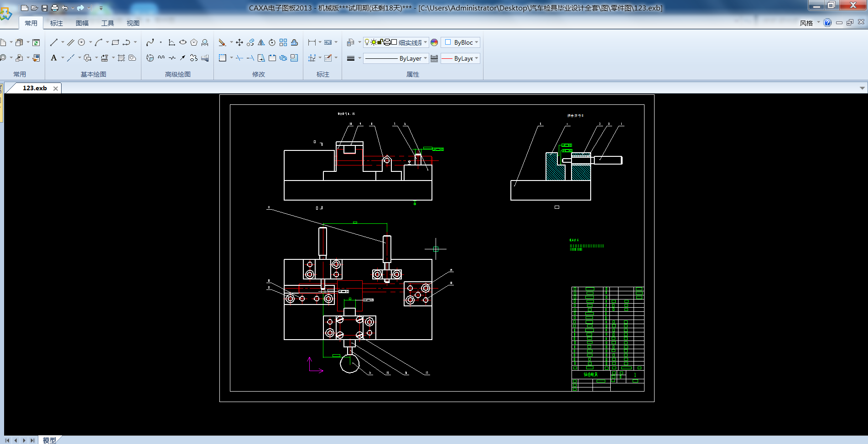Image resolution: width=868 pixels, height=444 pixels.
Task: Open the color wheel picker
Action: pyautogui.click(x=434, y=42)
